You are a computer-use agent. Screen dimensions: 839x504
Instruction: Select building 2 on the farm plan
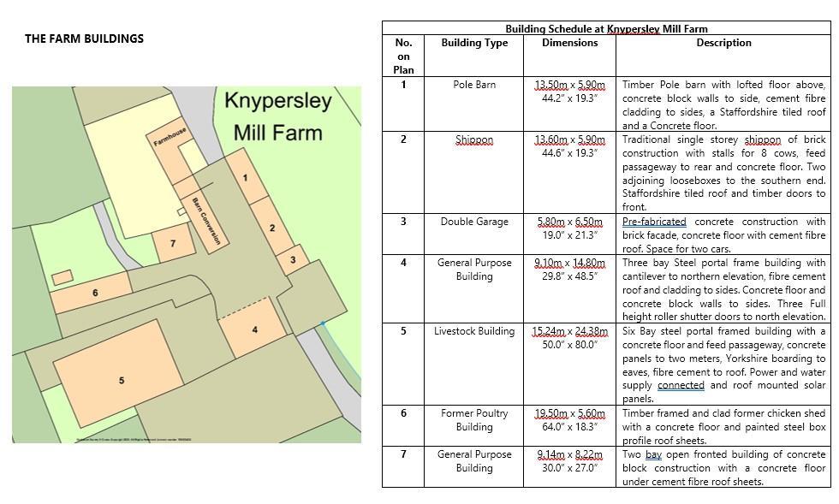[272, 228]
